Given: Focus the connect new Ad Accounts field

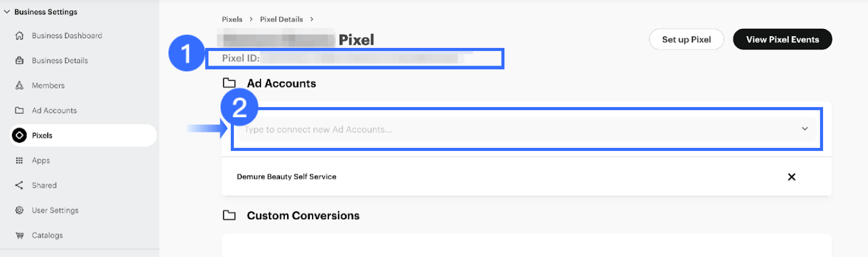Looking at the screenshot, I should (x=460, y=130).
